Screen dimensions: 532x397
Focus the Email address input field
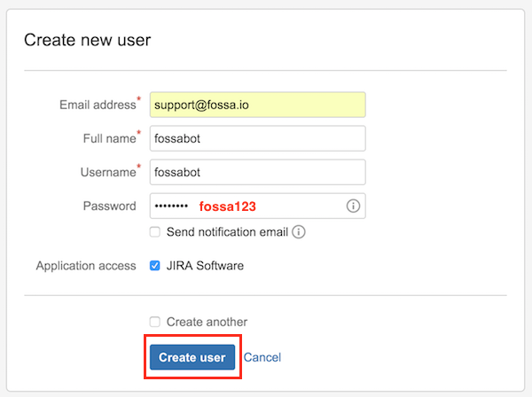coord(257,105)
